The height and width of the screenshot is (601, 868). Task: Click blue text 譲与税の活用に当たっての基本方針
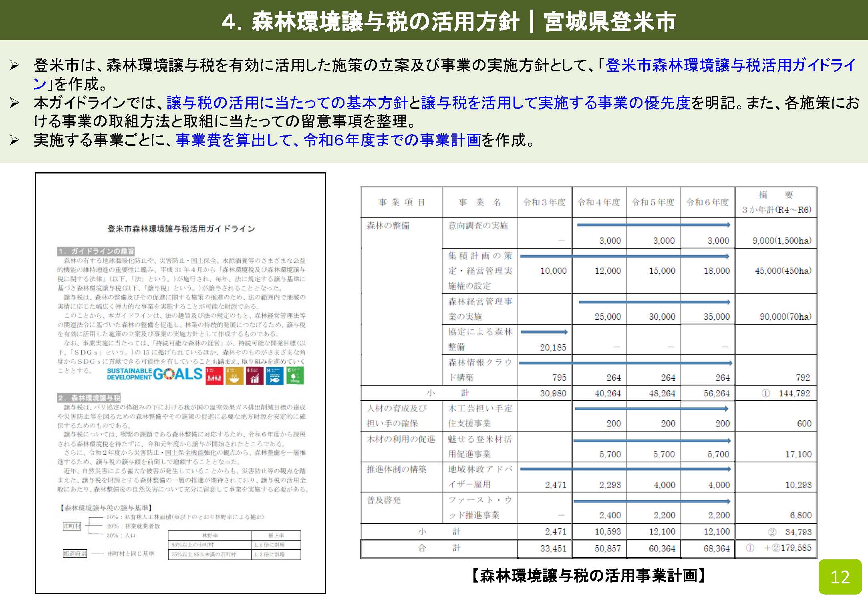[x=287, y=103]
